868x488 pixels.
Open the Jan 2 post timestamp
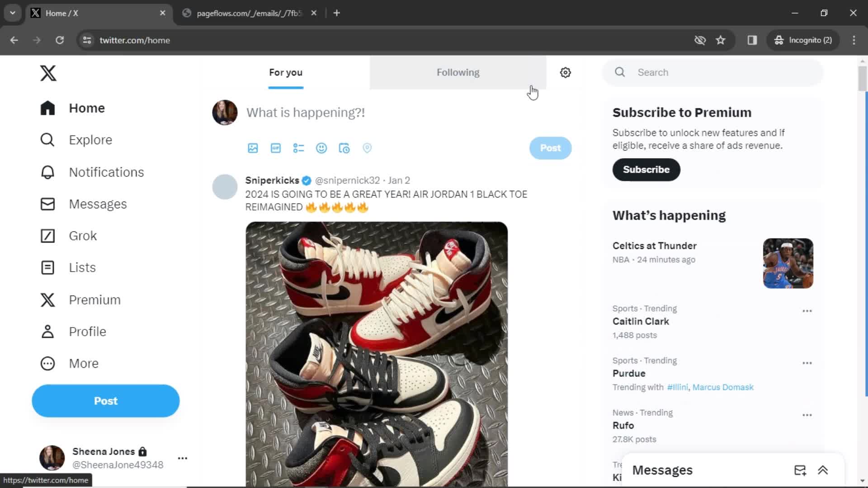pos(399,180)
